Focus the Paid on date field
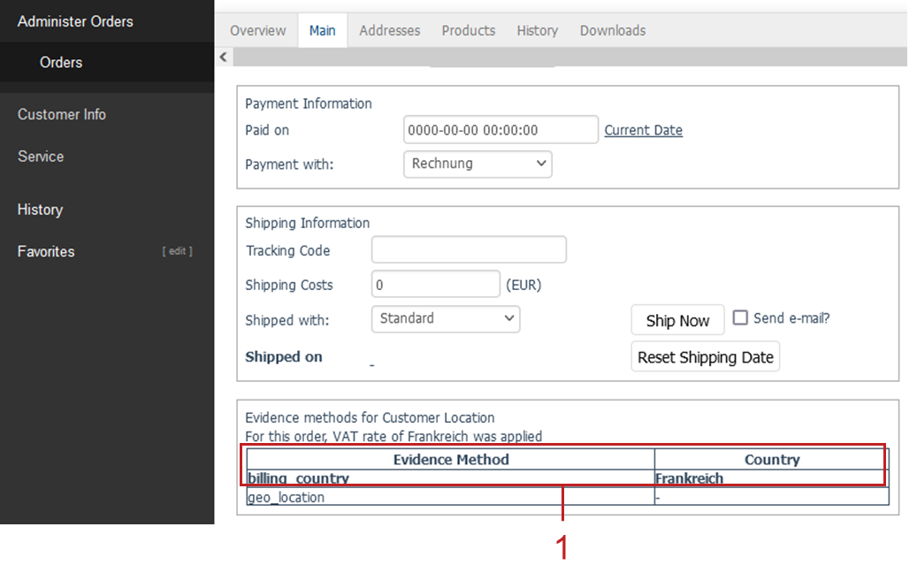The width and height of the screenshot is (917, 588). click(501, 130)
